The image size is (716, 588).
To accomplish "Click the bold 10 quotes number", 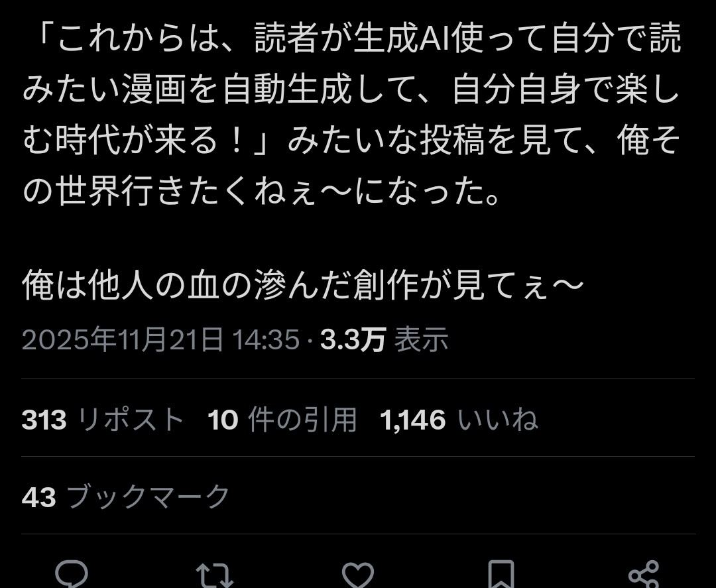I will pyautogui.click(x=223, y=420).
